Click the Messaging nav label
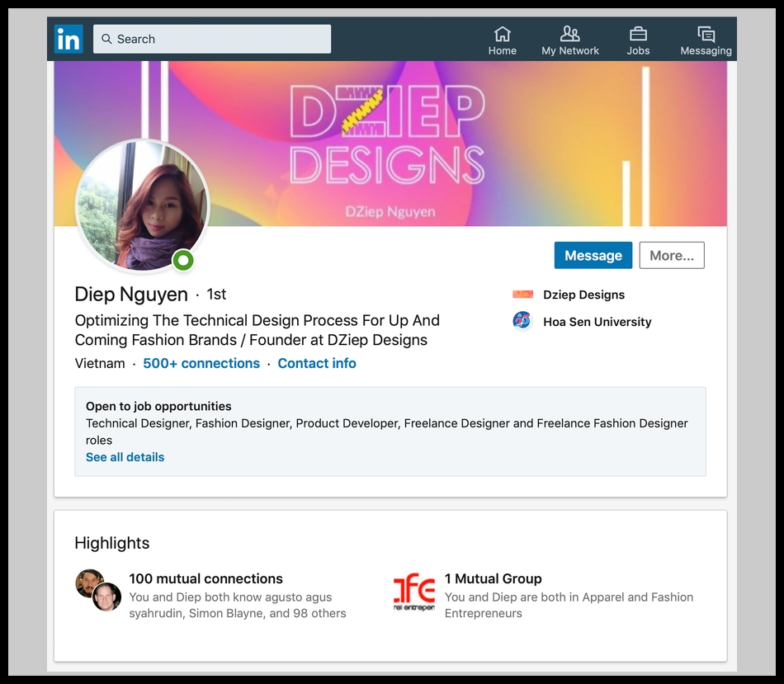 pyautogui.click(x=706, y=50)
